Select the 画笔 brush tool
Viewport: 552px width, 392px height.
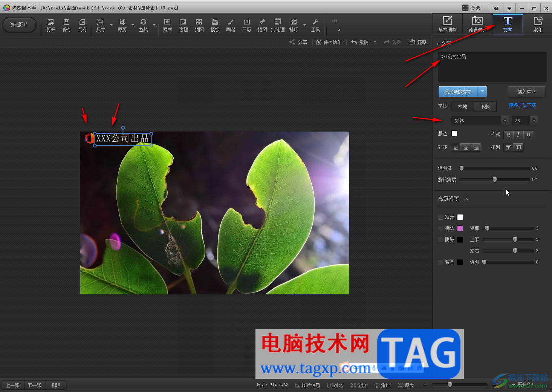(x=231, y=25)
